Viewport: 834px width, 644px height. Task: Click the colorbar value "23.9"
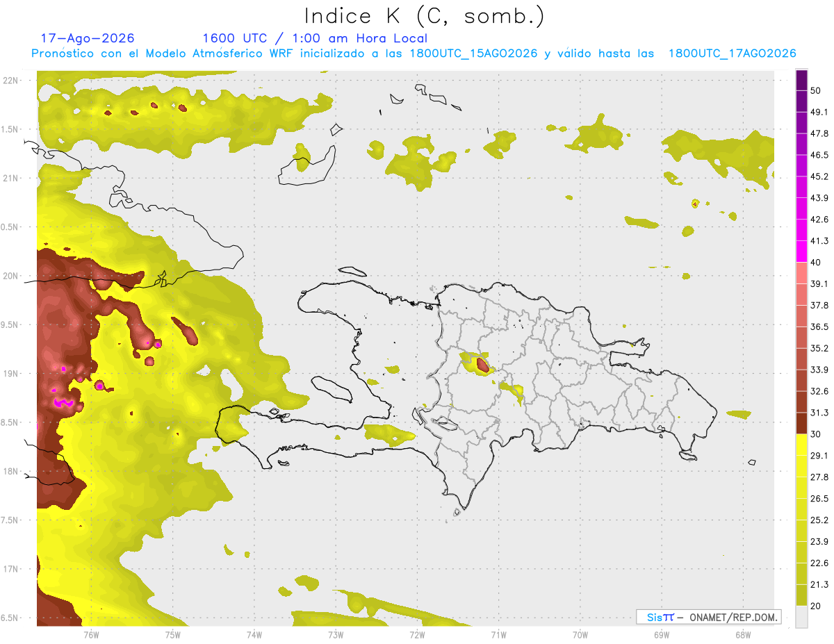point(819,542)
